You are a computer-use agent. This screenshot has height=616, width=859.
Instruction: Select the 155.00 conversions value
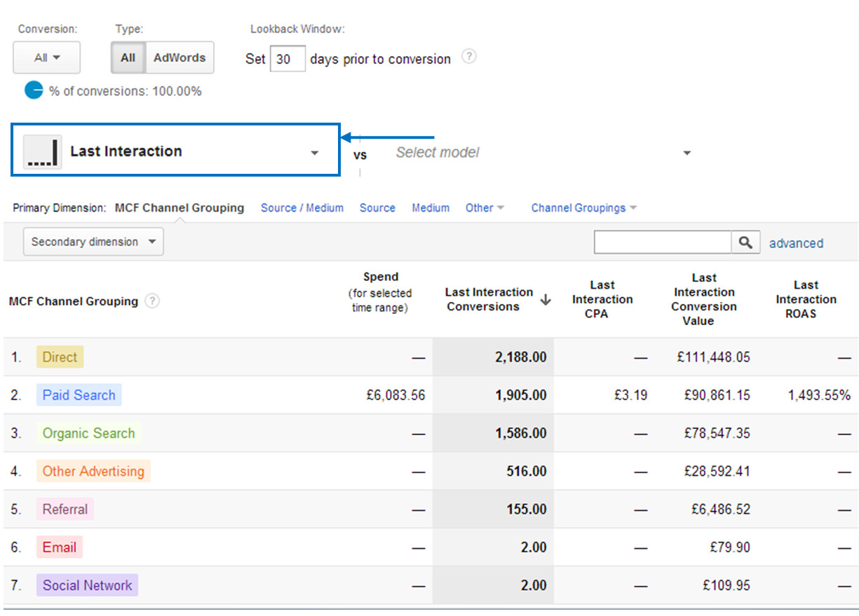526,509
